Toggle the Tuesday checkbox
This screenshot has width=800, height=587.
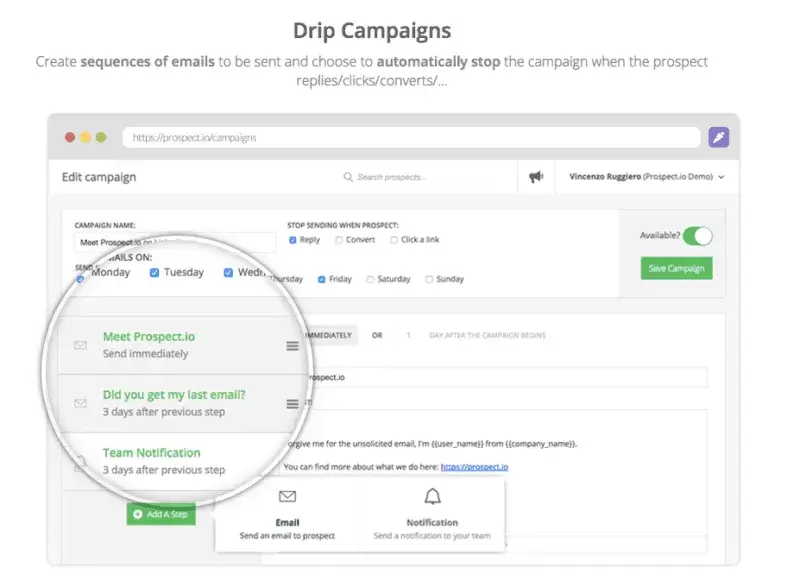pyautogui.click(x=154, y=273)
